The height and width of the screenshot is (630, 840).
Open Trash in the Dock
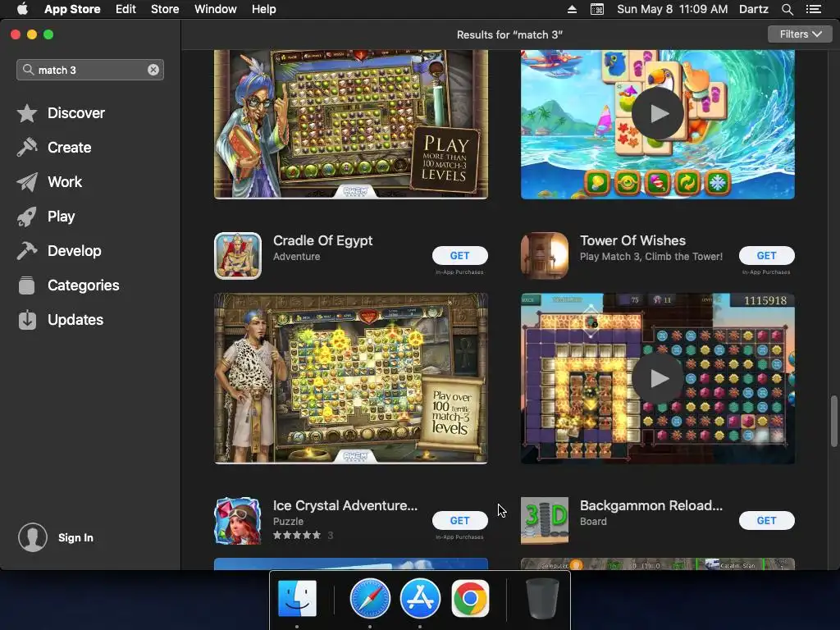point(542,598)
